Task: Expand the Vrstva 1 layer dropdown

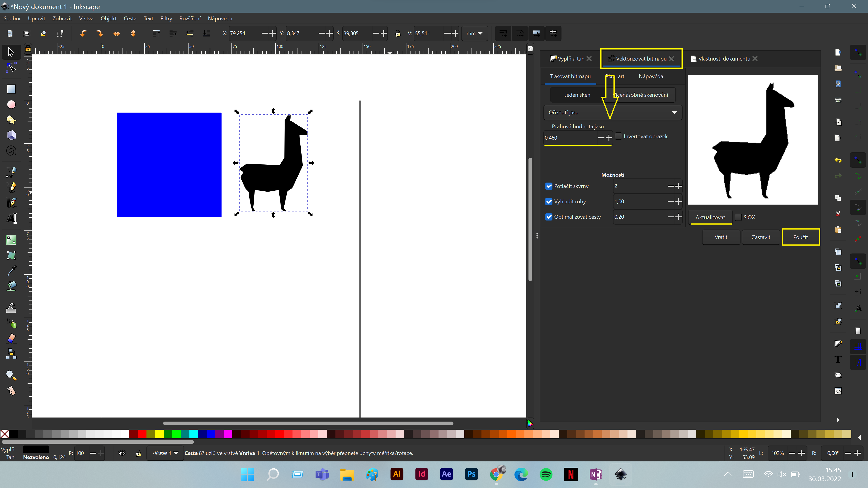Action: (165, 453)
